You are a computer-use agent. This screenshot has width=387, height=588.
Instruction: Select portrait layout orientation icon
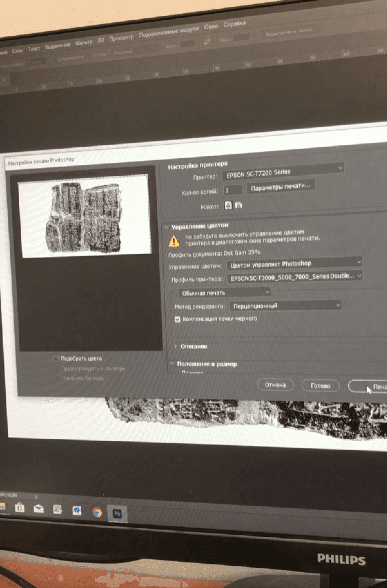tap(228, 205)
